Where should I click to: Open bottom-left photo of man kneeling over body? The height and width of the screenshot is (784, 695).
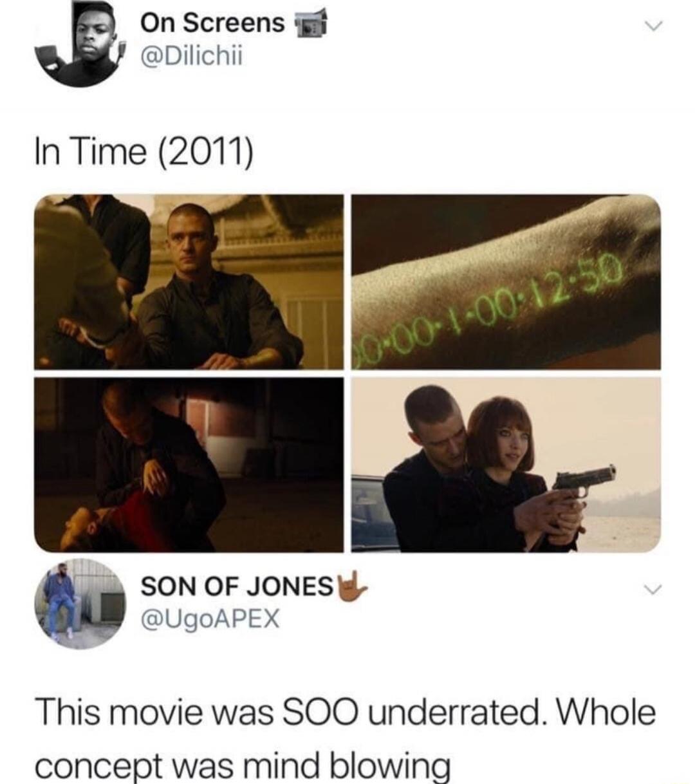point(189,465)
